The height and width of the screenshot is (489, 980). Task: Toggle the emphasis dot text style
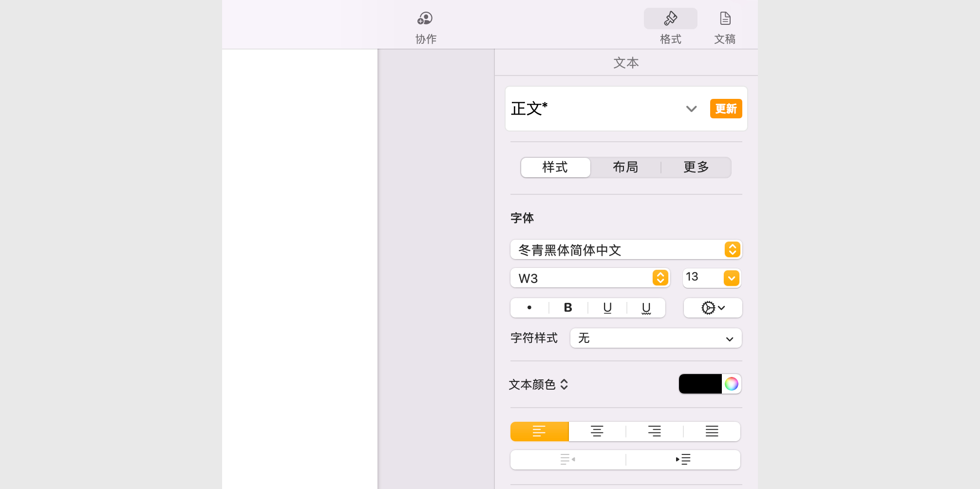[x=529, y=308]
